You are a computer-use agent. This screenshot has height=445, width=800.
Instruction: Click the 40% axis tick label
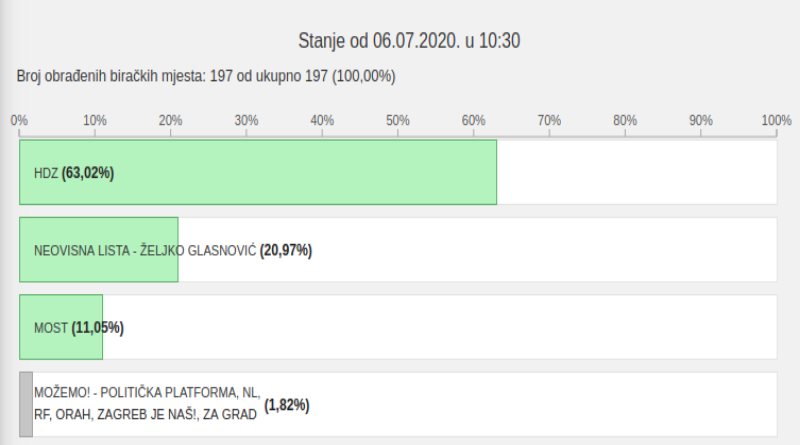point(322,120)
